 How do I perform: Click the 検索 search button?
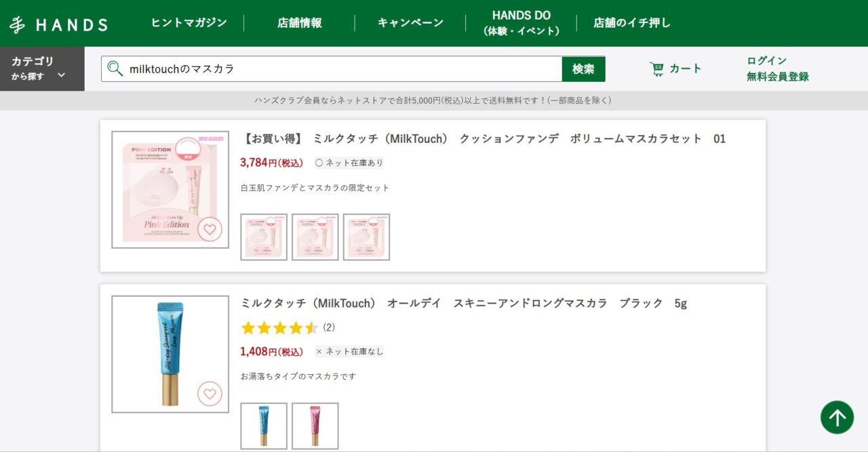point(583,69)
